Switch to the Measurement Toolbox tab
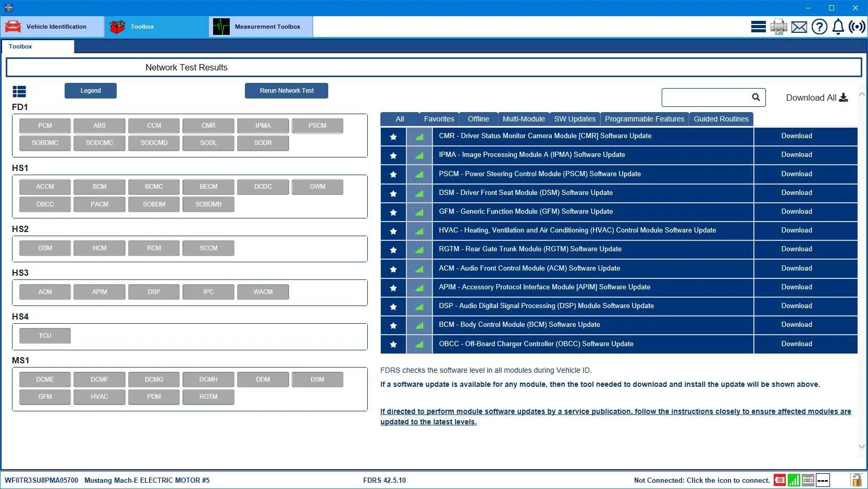Screen dimensions: 868x489 tap(261, 27)
